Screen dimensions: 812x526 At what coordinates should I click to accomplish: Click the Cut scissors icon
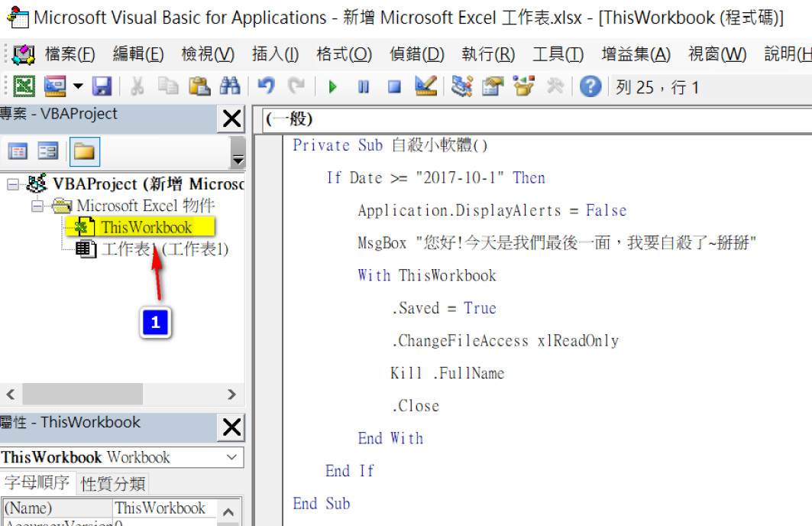tap(137, 86)
